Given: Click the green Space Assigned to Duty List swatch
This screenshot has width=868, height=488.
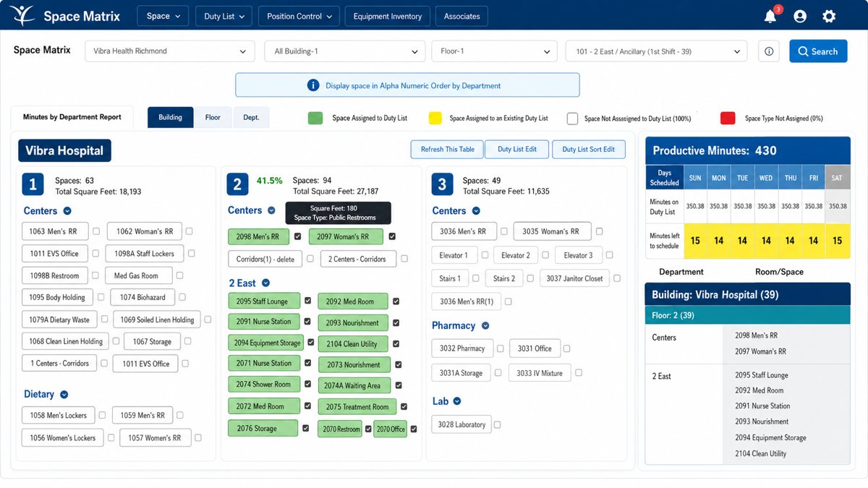Looking at the screenshot, I should [x=315, y=118].
